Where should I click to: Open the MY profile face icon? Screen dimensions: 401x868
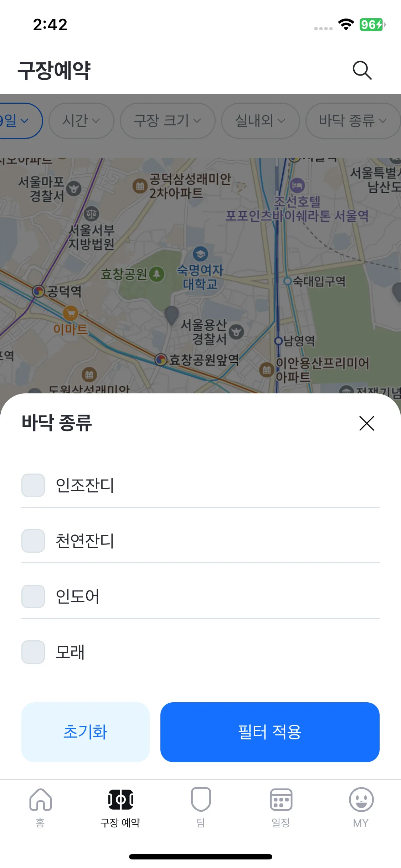tap(361, 799)
